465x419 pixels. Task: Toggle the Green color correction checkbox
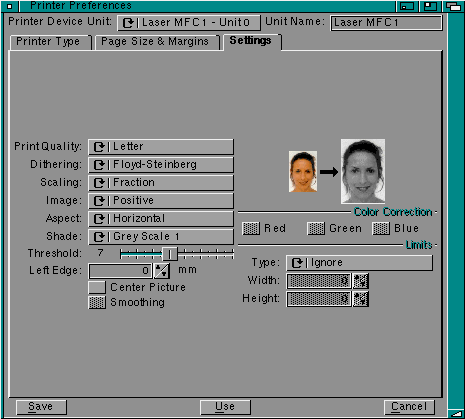[316, 229]
